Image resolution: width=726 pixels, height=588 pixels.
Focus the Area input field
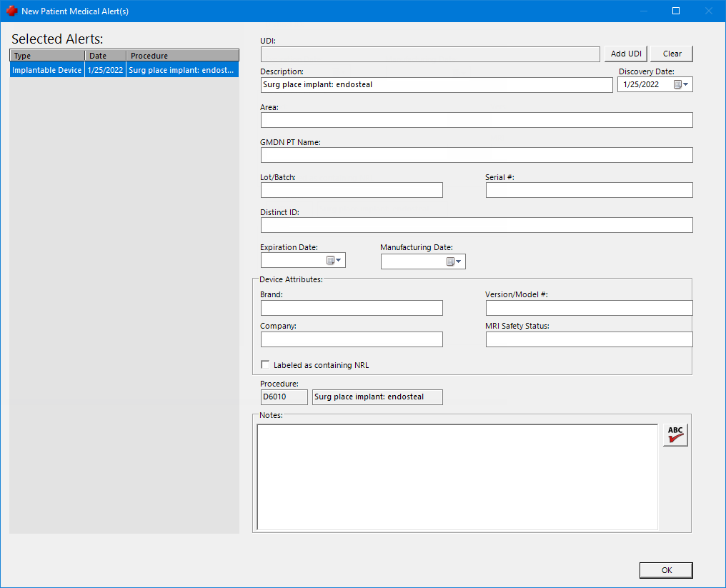[477, 120]
